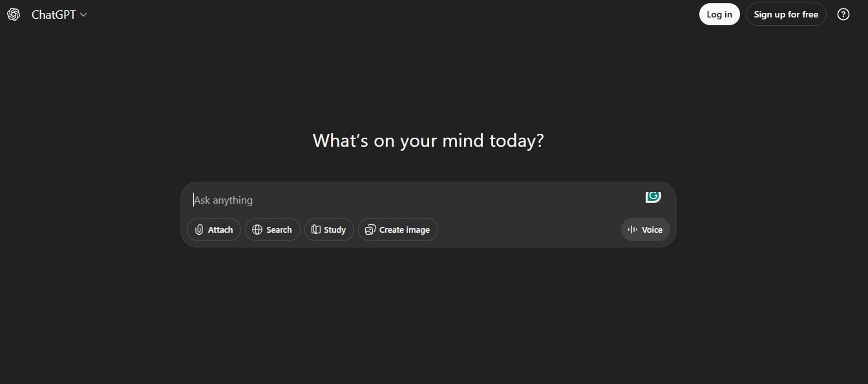The height and width of the screenshot is (384, 868).
Task: Enable Study mode
Action: click(329, 229)
